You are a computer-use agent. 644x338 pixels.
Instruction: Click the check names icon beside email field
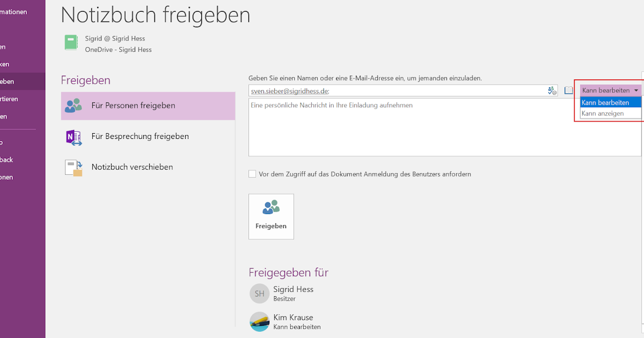point(552,91)
